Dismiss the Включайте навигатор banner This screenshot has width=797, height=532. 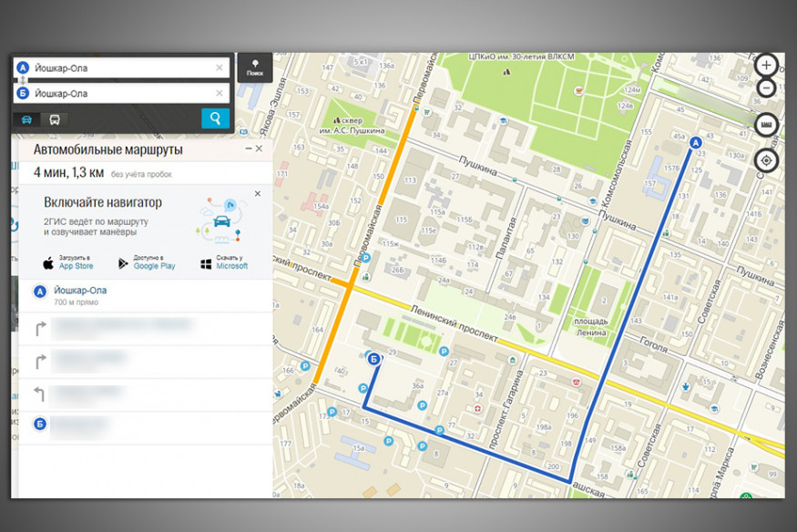257,194
